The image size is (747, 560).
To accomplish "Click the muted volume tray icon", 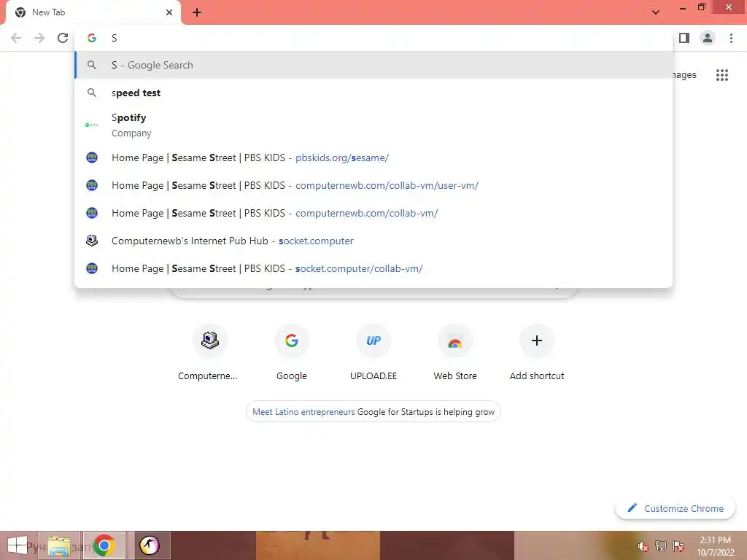I will [643, 546].
